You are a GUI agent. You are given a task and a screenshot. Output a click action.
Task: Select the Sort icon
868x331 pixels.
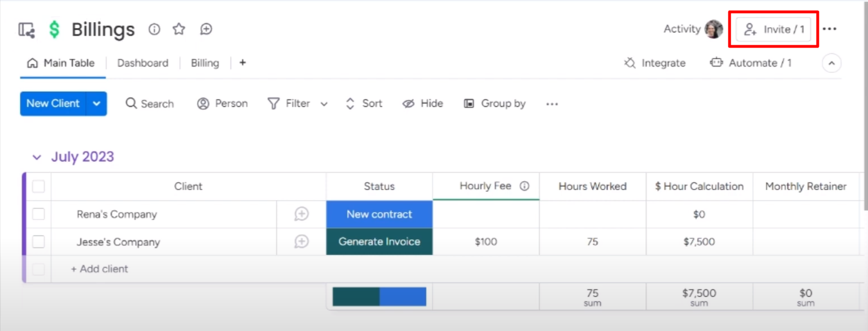coord(350,104)
